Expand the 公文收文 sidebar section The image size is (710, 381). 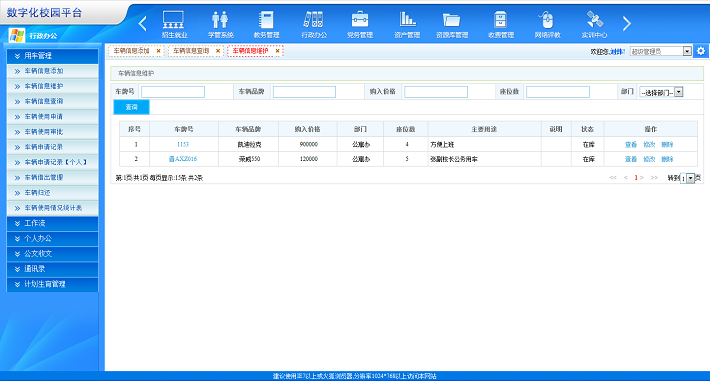[x=53, y=254]
